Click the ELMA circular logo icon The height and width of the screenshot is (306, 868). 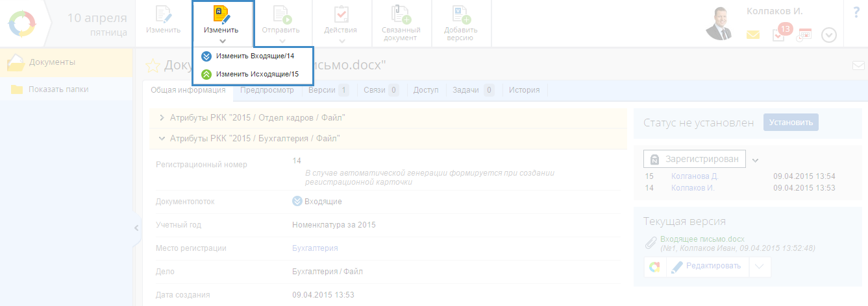23,23
